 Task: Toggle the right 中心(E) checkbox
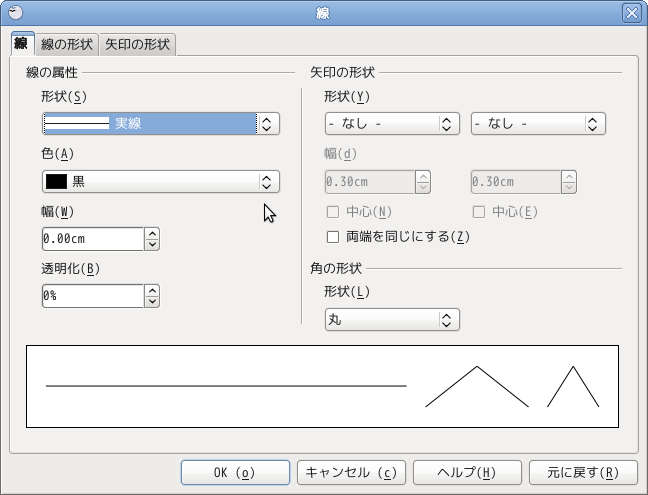(x=479, y=212)
